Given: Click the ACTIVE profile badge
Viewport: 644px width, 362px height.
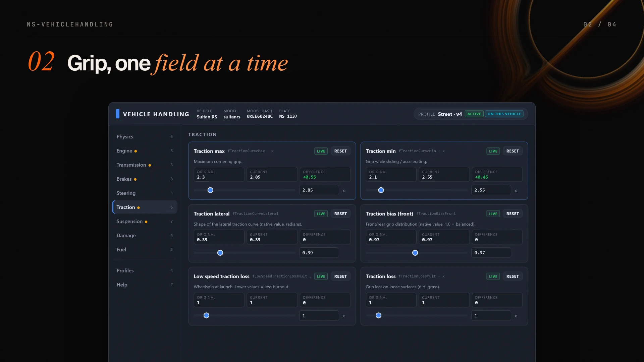Looking at the screenshot, I should point(474,114).
